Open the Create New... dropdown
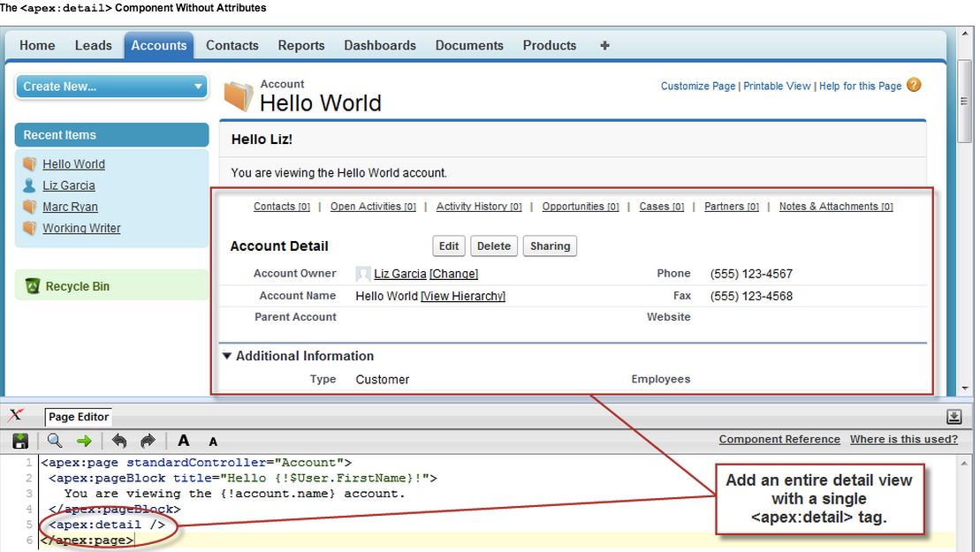980x552 pixels. 112,87
